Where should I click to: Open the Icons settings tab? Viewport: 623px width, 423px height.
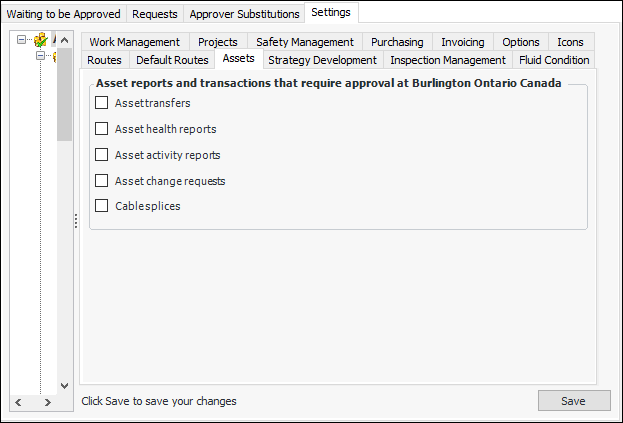(x=570, y=42)
